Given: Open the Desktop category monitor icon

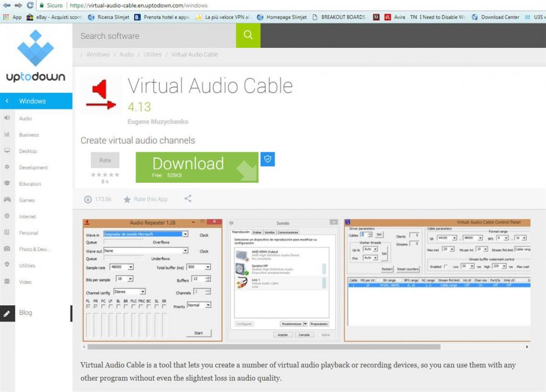Looking at the screenshot, I should tap(7, 151).
